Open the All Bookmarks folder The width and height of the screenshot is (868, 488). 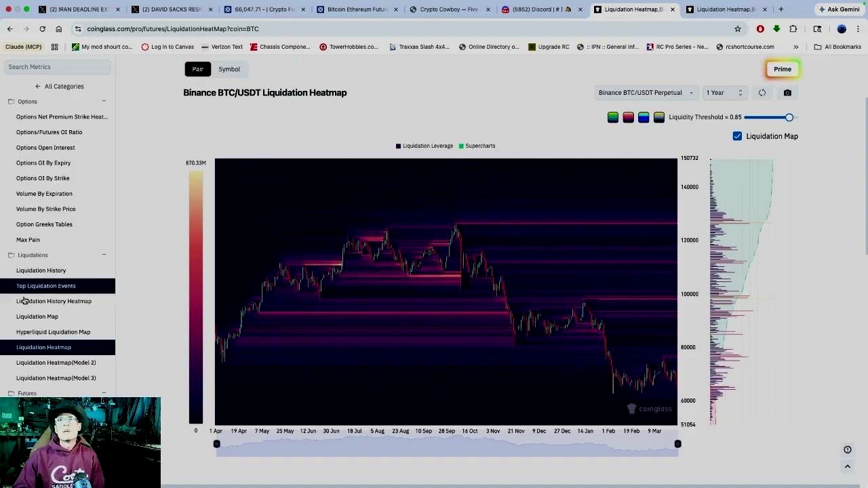click(x=837, y=47)
